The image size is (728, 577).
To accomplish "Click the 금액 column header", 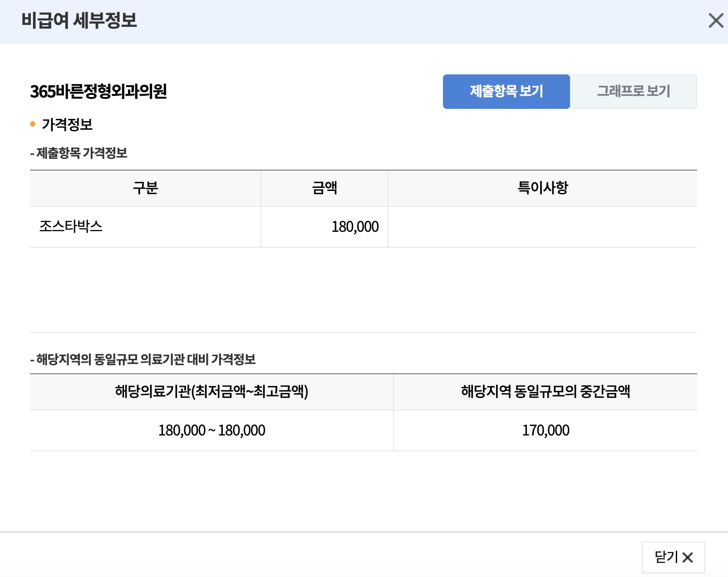I will coord(324,188).
